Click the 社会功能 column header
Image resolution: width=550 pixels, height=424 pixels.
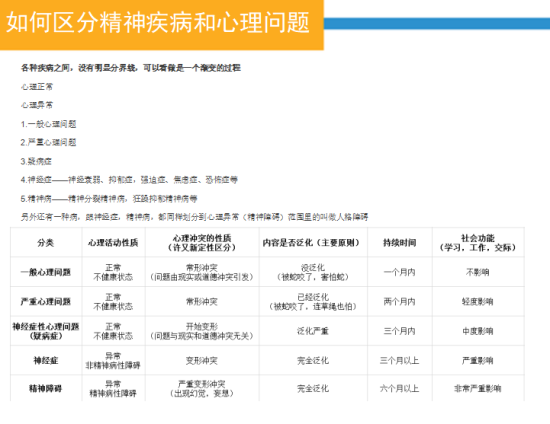click(x=478, y=242)
